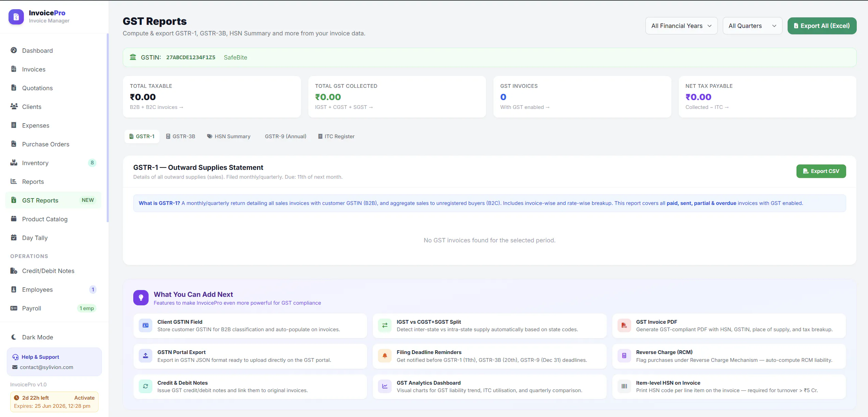This screenshot has width=868, height=417.
Task: Switch to the GSTR-1 tab
Action: (x=142, y=137)
